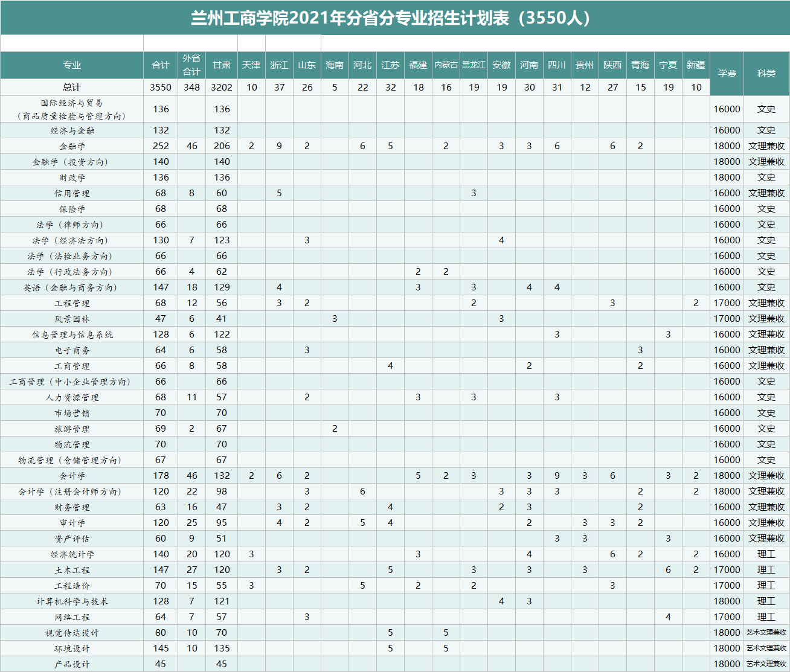The height and width of the screenshot is (672, 790).
Task: Select the 经济与金融 major row label
Action: [72, 130]
